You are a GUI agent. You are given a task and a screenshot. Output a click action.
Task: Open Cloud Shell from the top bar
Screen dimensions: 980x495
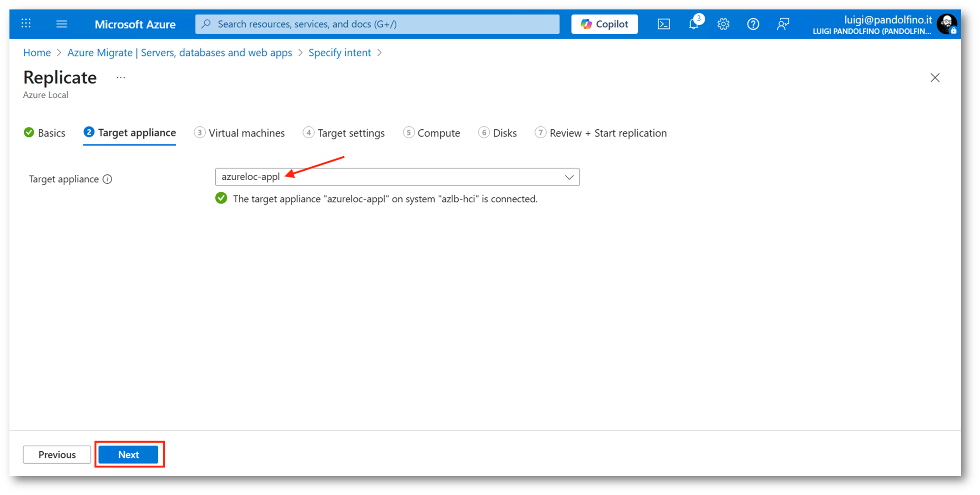663,24
